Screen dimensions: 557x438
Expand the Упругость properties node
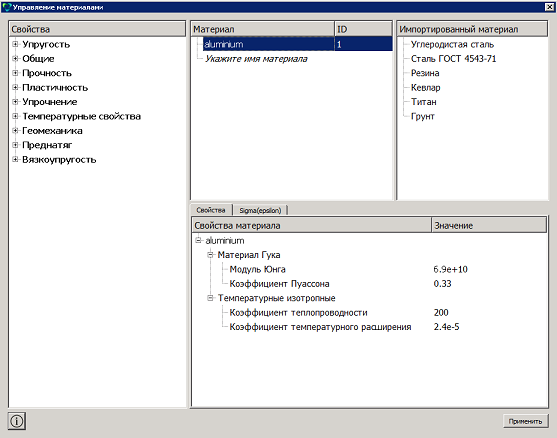coord(15,44)
